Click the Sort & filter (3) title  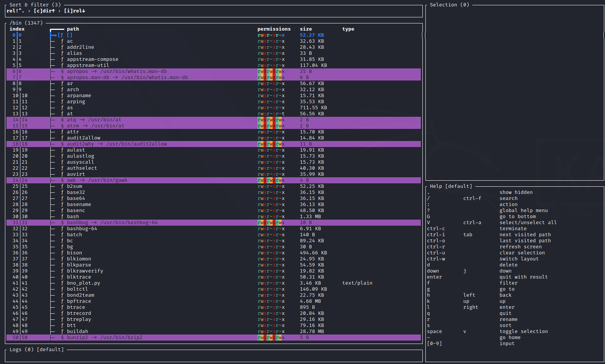pyautogui.click(x=35, y=5)
